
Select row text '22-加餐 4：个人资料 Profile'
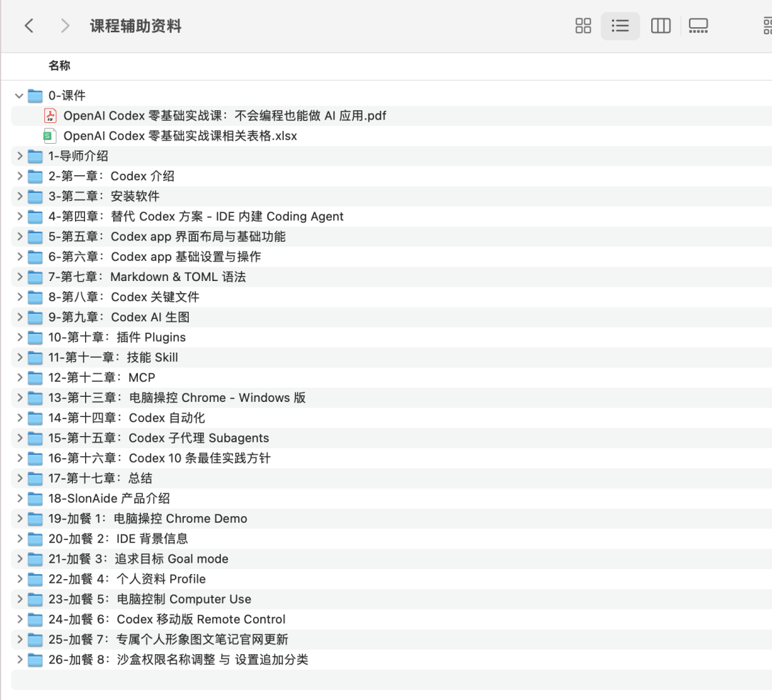(127, 579)
